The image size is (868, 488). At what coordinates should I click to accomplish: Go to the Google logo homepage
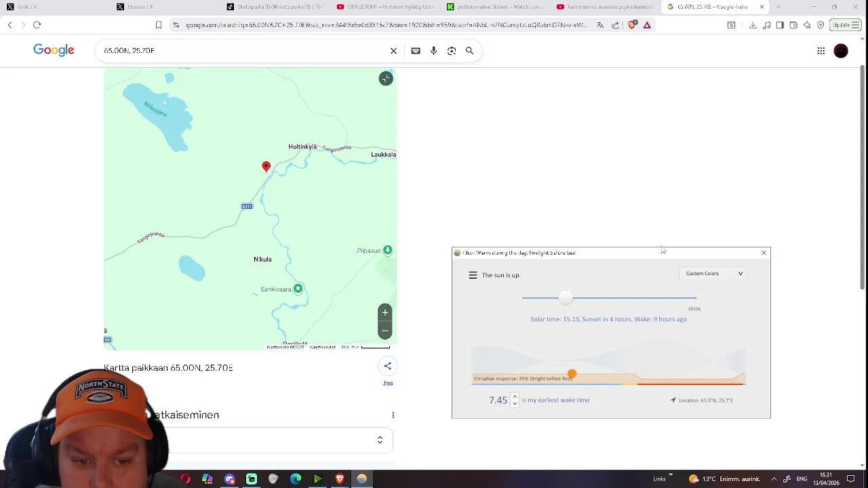point(54,50)
